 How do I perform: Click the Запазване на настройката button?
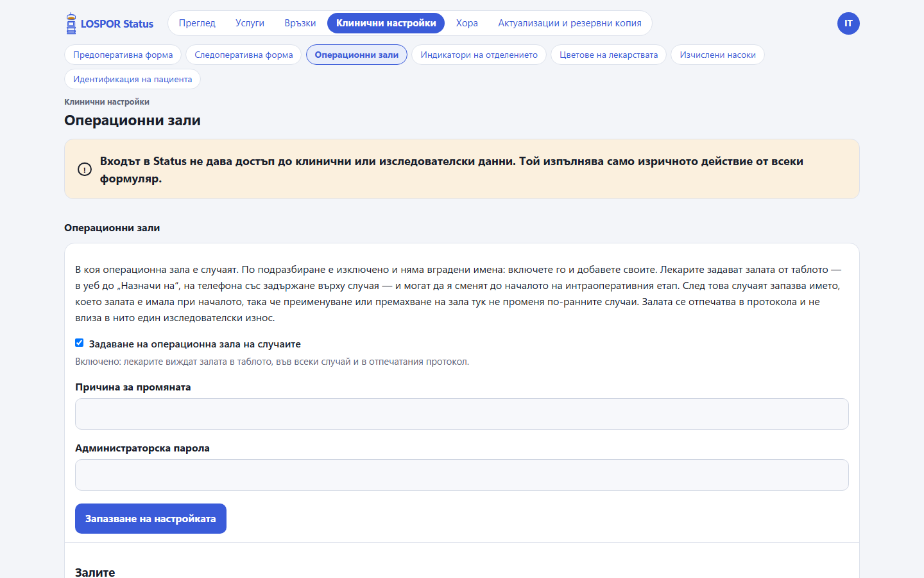(151, 519)
